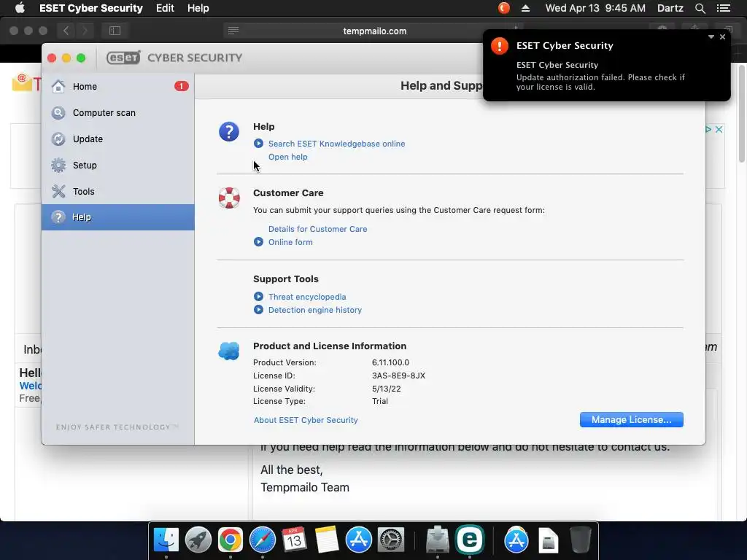
Task: Open Search ESET Knowledgebase online link
Action: [336, 144]
